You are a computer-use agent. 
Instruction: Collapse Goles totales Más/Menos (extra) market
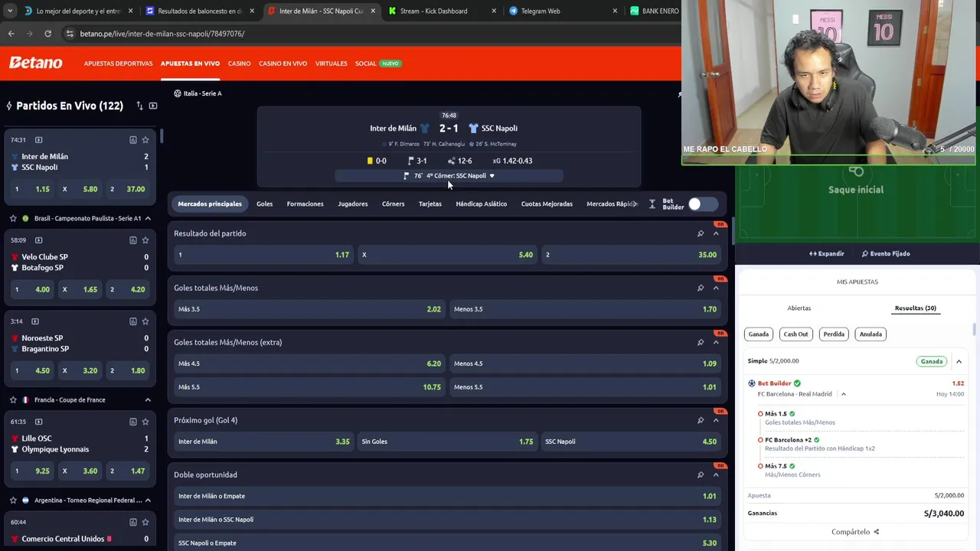tap(716, 342)
